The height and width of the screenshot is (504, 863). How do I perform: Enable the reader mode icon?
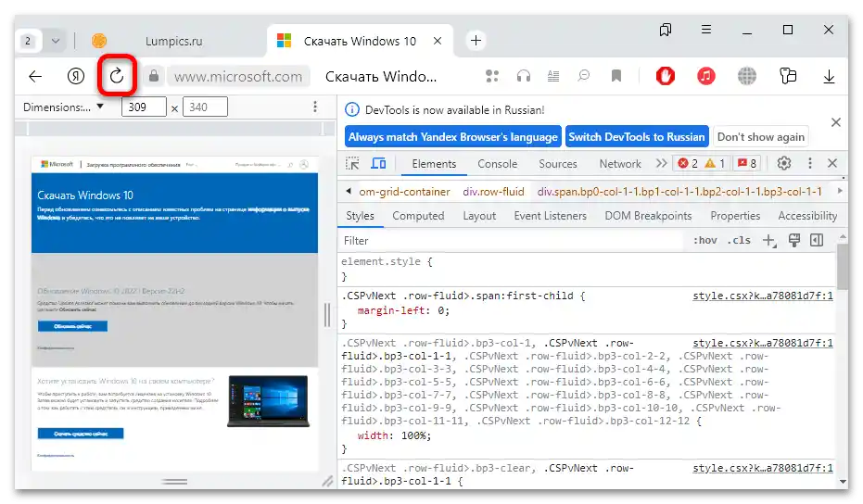(x=553, y=76)
